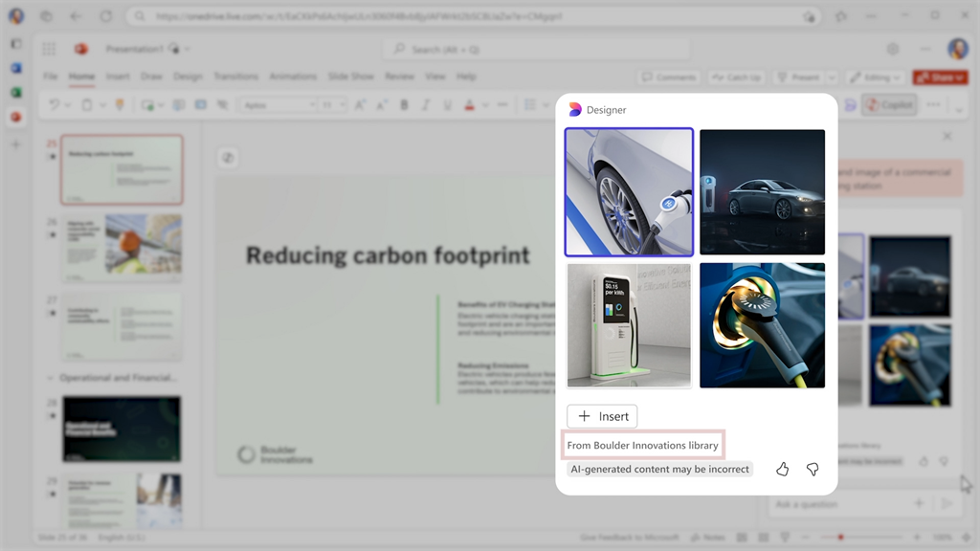
Task: Click the thumbs down feedback icon
Action: (813, 469)
